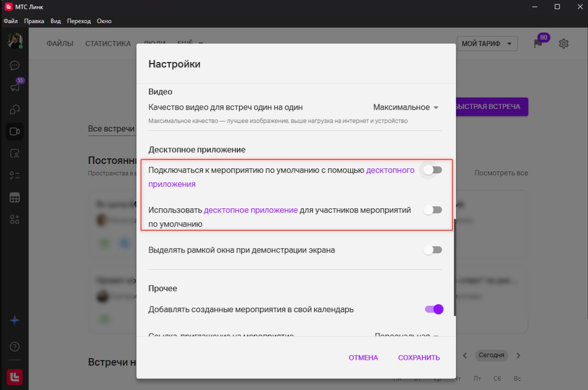Click the 'Видео' section heading
Screen dimensions: 588x390
(x=160, y=92)
